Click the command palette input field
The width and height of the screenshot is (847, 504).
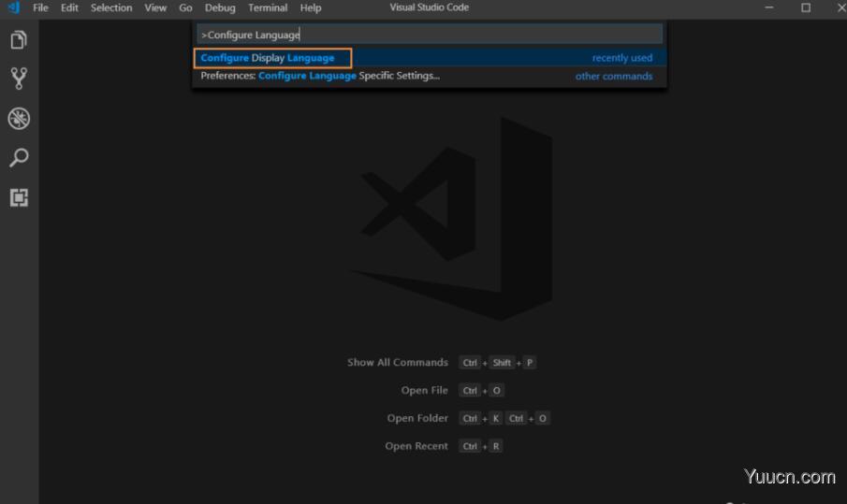tap(430, 35)
